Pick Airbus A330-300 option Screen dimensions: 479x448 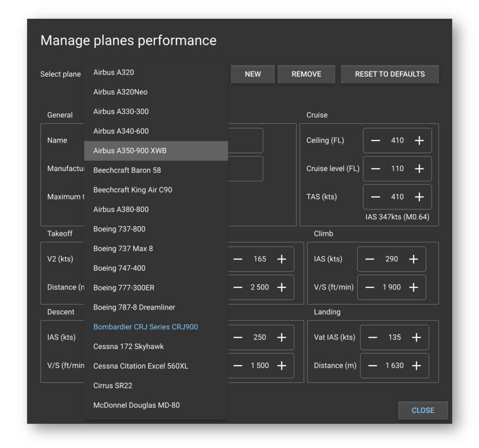tap(156, 111)
